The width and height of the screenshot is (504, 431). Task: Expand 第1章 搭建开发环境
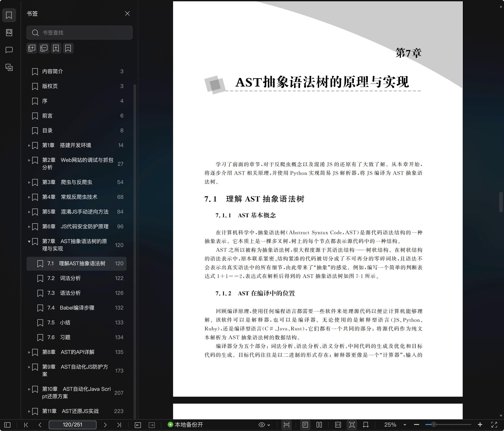pyautogui.click(x=29, y=146)
